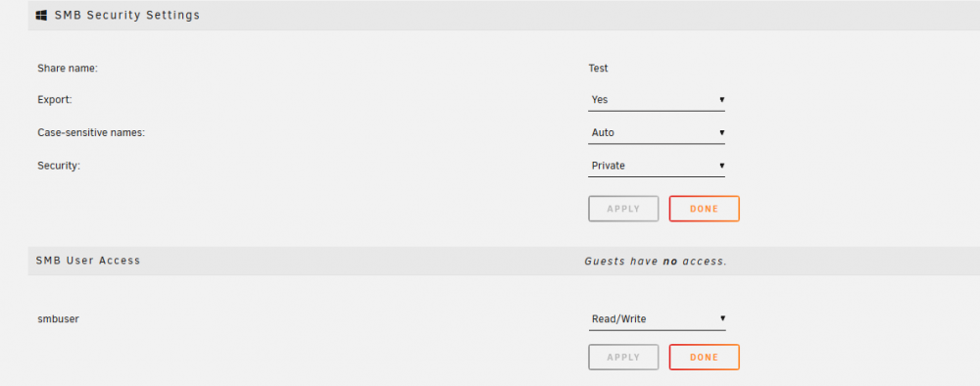Image resolution: width=980 pixels, height=386 pixels.
Task: Open the Export dropdown showing Yes
Action: point(657,99)
